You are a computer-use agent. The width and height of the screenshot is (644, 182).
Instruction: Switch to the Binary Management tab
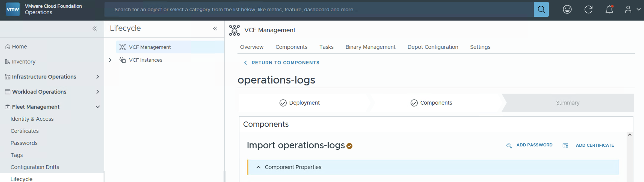tap(370, 47)
